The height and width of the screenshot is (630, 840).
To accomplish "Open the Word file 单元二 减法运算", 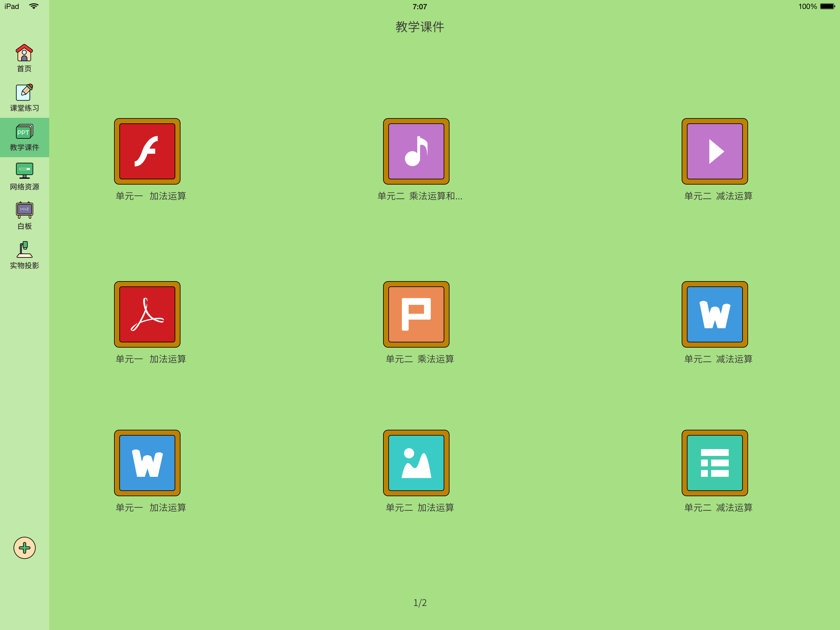I will [715, 314].
